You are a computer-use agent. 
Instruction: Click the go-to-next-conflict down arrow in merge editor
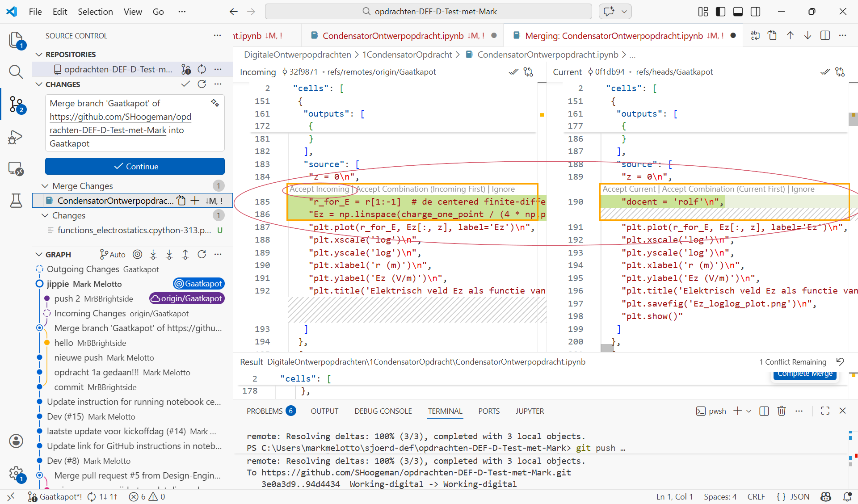tap(808, 36)
